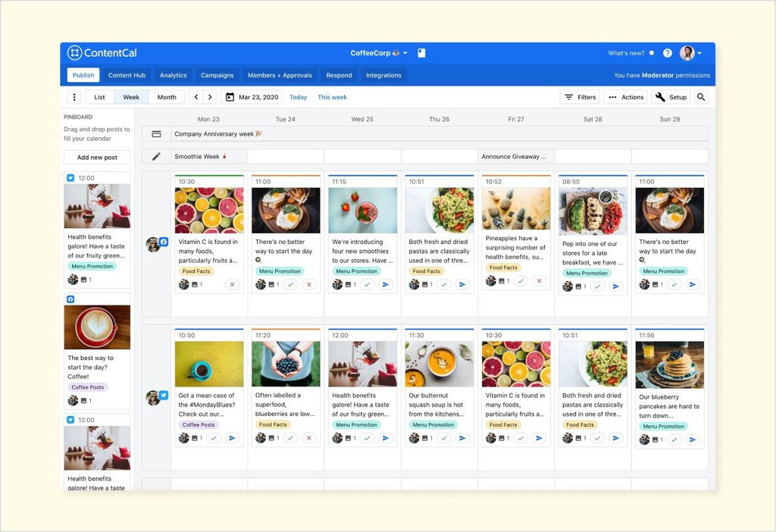The width and height of the screenshot is (776, 532).
Task: Approve the 11:00 Tuesday breakfast post
Action: 290,284
